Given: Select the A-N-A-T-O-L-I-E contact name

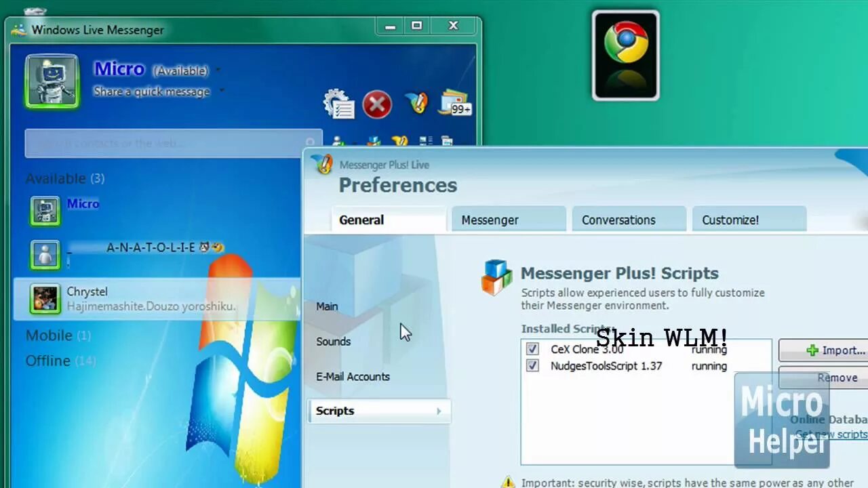Looking at the screenshot, I should (x=151, y=247).
